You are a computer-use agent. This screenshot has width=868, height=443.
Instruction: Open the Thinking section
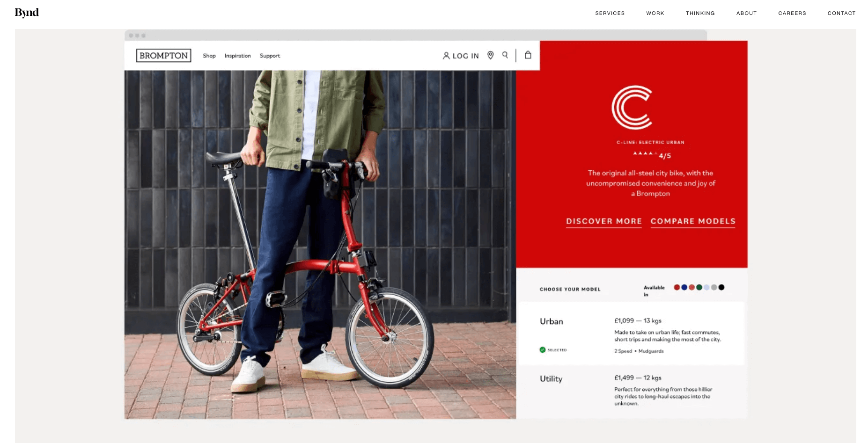coord(700,13)
